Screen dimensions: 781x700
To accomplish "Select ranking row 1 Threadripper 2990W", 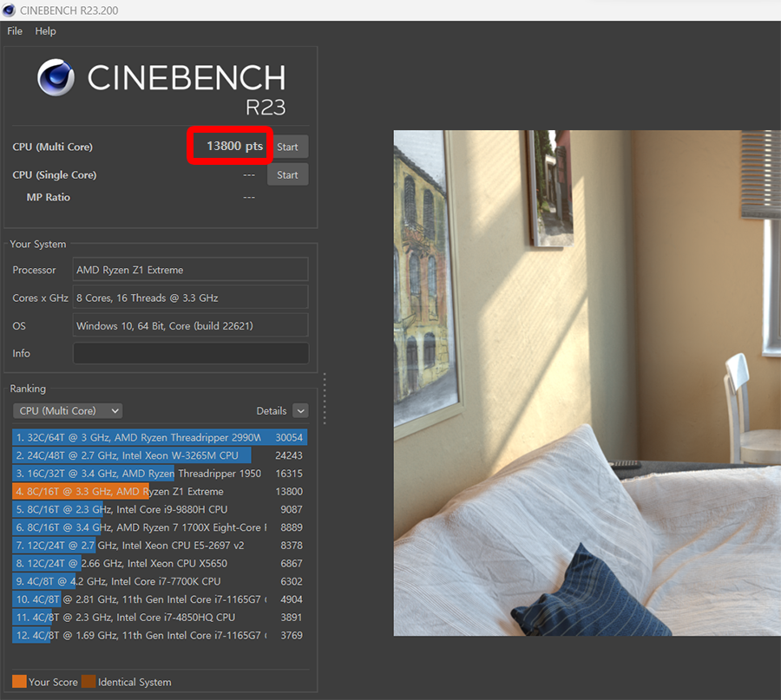I will pos(160,437).
